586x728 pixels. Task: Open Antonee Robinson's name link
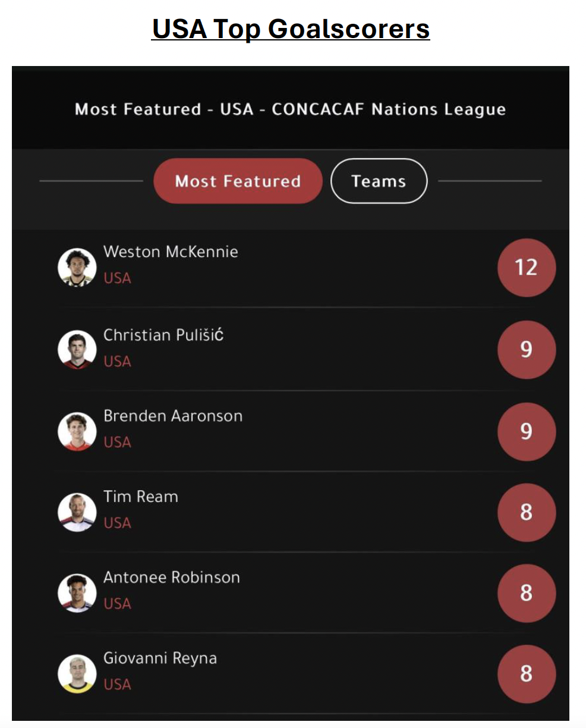click(172, 578)
